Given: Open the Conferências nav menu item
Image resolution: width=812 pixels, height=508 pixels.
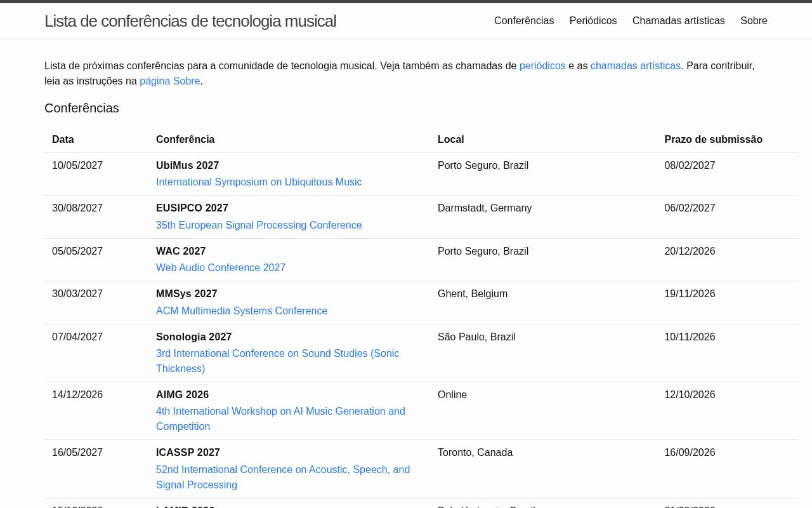Looking at the screenshot, I should [x=524, y=21].
